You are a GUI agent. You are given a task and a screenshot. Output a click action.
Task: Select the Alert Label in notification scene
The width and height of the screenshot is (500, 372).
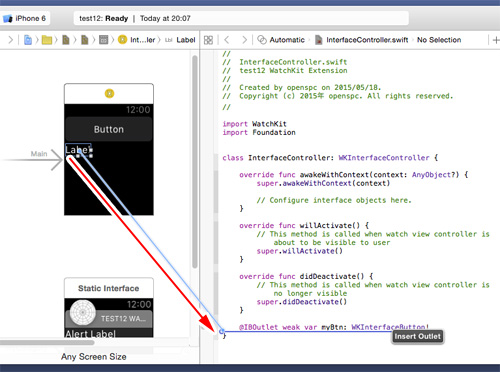tap(91, 334)
